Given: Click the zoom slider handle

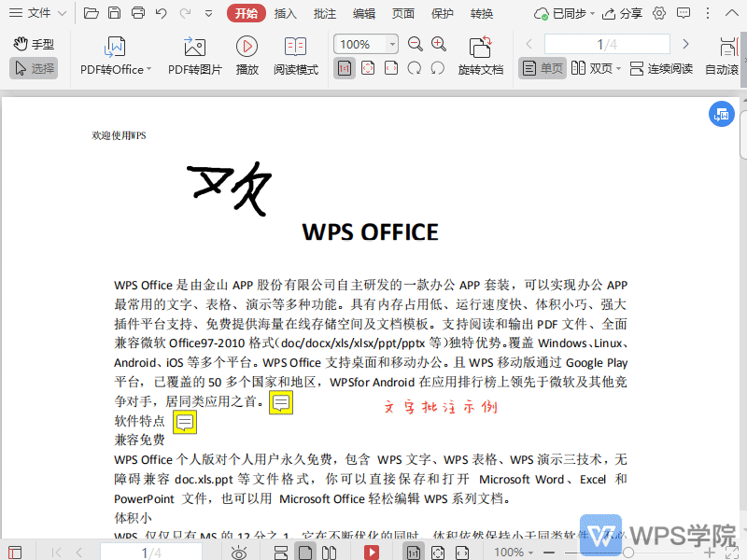Looking at the screenshot, I should 628,553.
